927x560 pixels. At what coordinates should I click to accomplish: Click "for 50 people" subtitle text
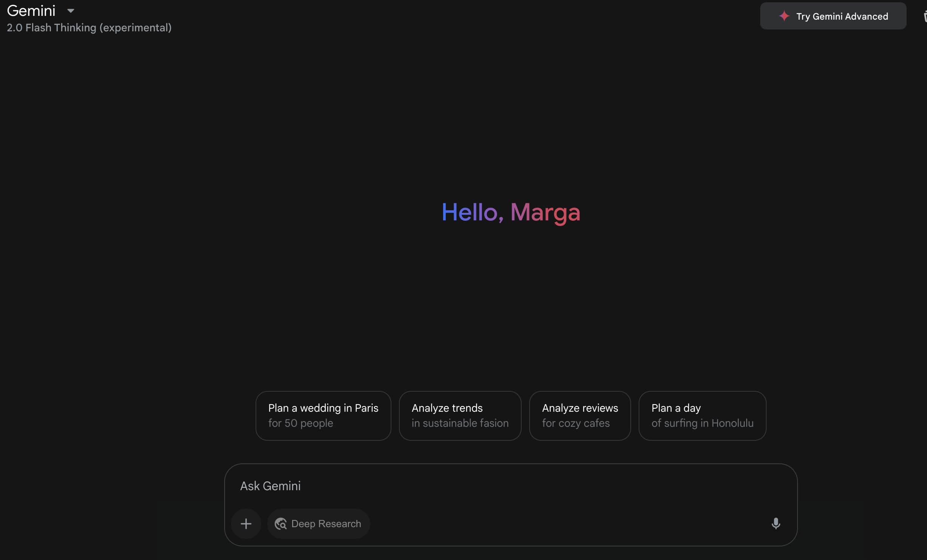(300, 423)
